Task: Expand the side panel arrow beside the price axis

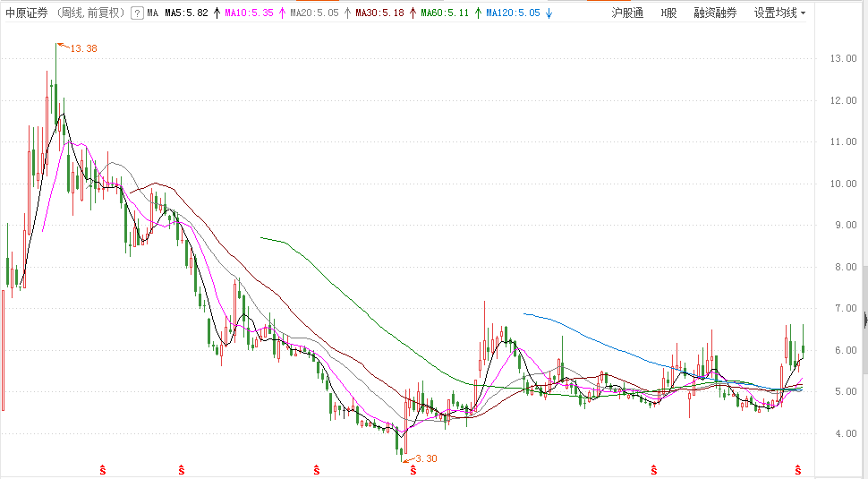Action: pyautogui.click(x=865, y=320)
